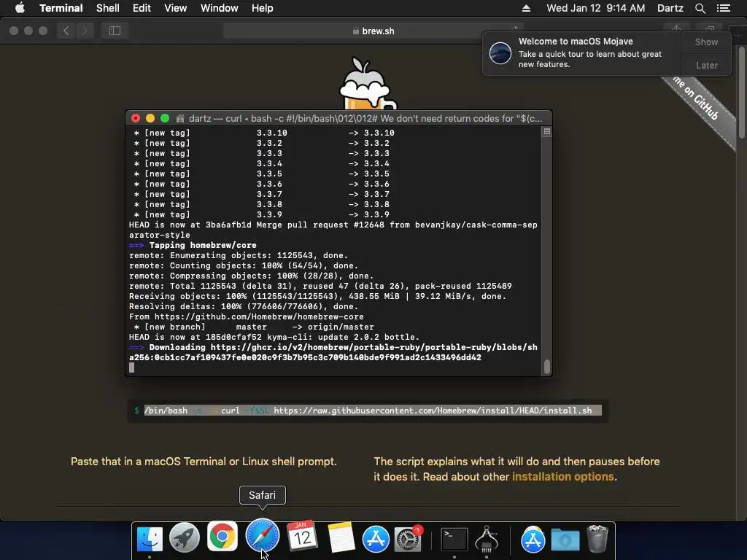
Task: Go forward in Safari toolbar
Action: click(x=85, y=31)
